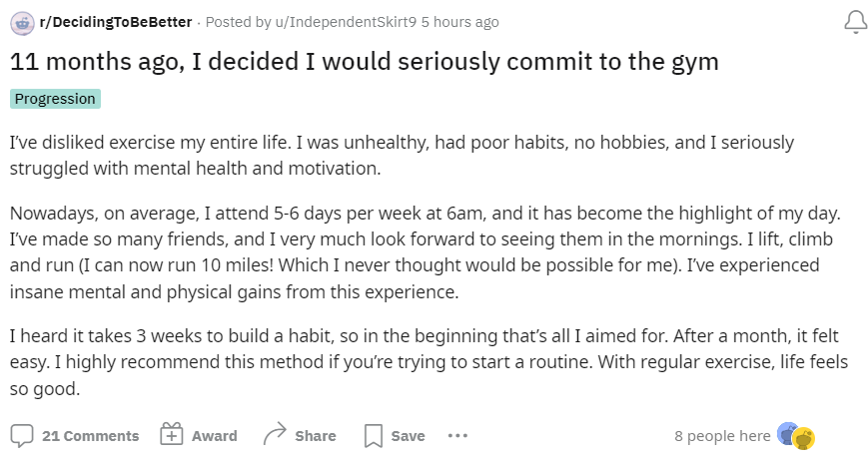868x461 pixels.
Task: Click the yellow Snoo viewer avatar
Action: (804, 438)
